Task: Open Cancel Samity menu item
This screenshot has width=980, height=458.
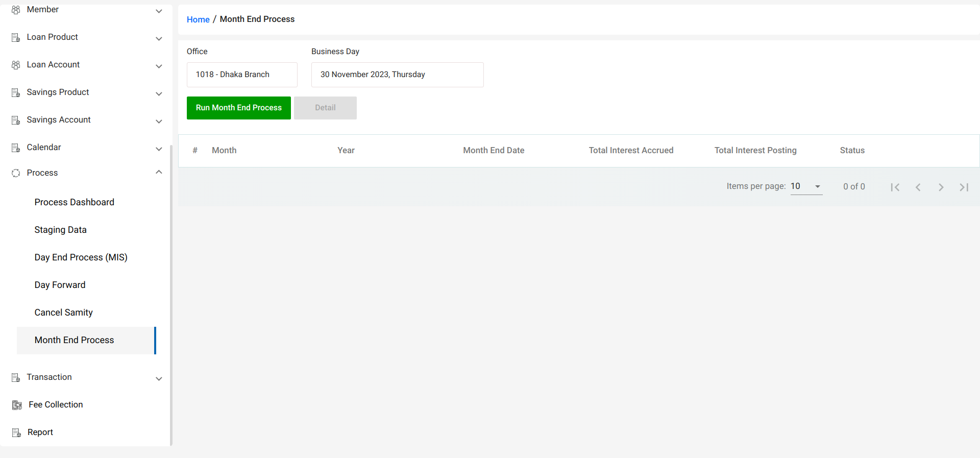Action: (64, 312)
